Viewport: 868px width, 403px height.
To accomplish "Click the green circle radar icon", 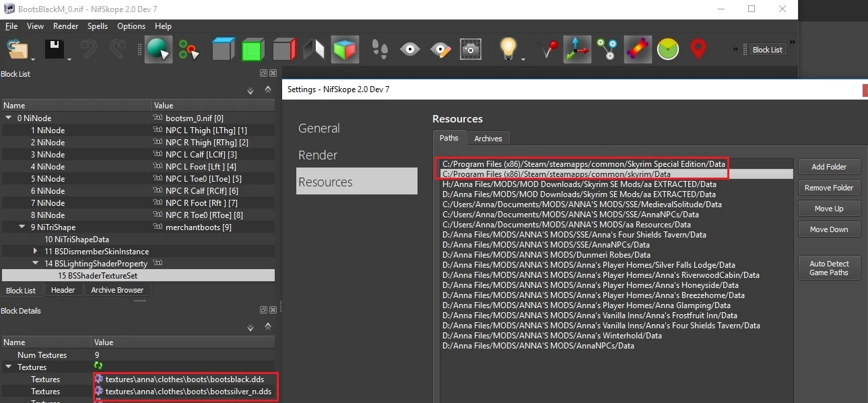I will click(668, 50).
